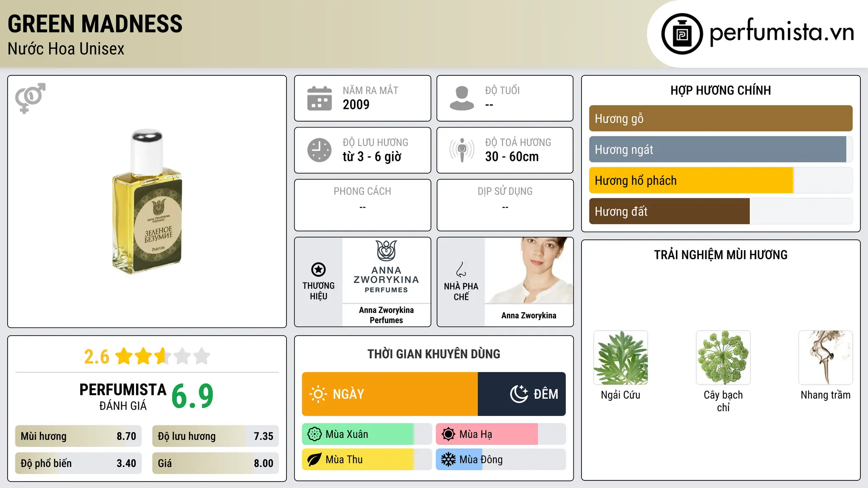Click the perfumer portrait photo of Anna Zworykina
The width and height of the screenshot is (868, 488).
pos(529,270)
